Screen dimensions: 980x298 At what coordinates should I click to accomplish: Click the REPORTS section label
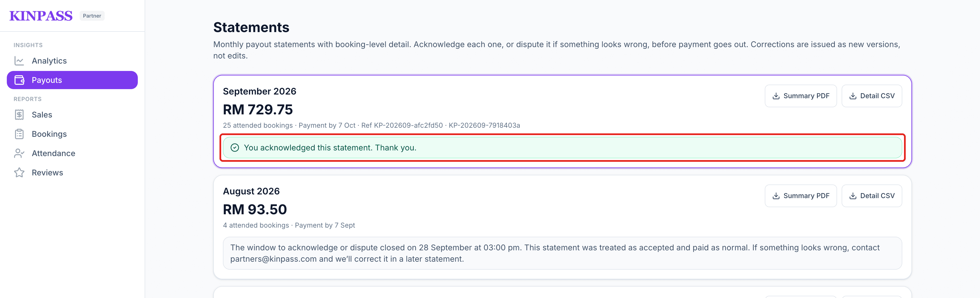point(28,99)
